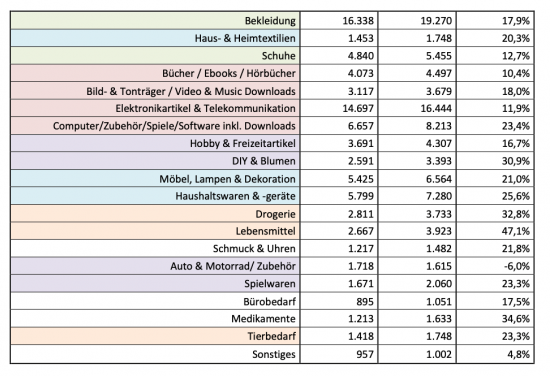
Task: Click value 1.633
Action: coord(439,319)
